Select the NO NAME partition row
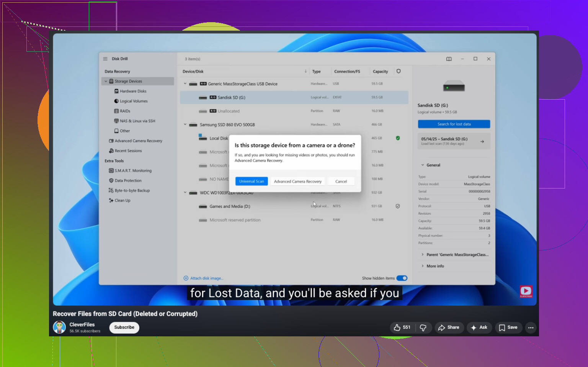Viewport: 588px width, 367px height. 294,179
